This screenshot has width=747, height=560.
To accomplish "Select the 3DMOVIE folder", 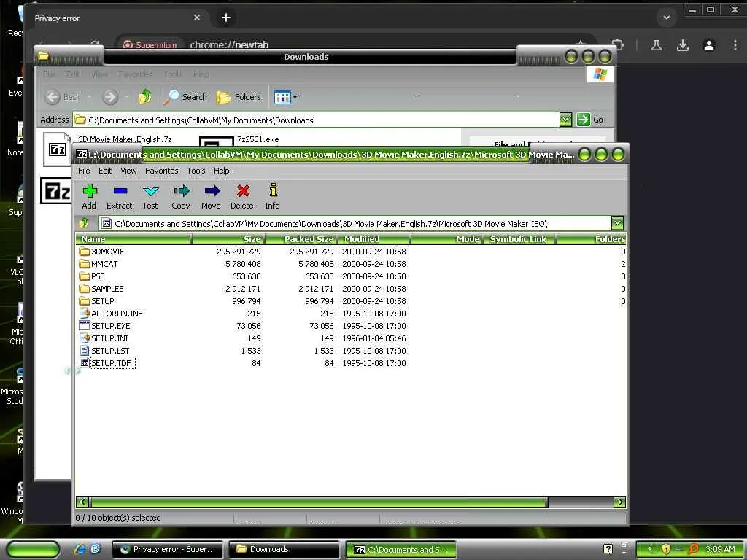I will pyautogui.click(x=108, y=252).
